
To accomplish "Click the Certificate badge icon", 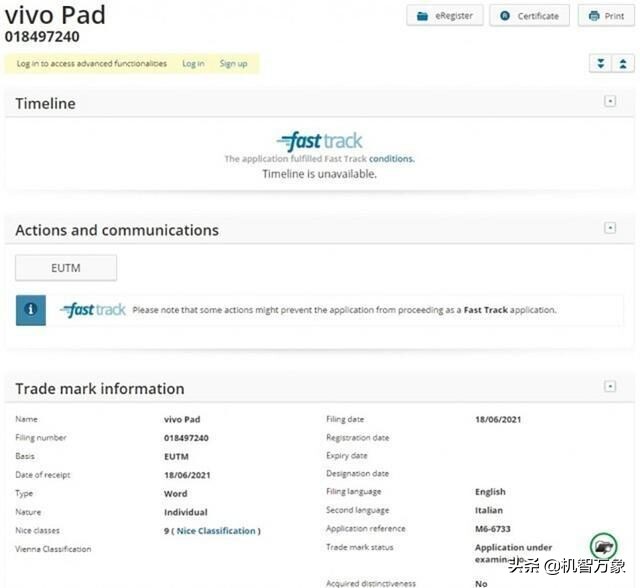I will click(x=505, y=16).
